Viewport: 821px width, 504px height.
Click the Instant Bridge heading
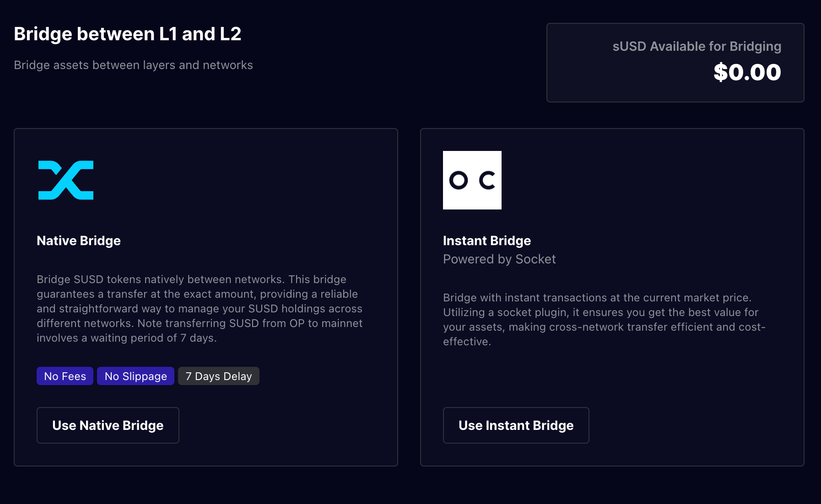point(486,241)
